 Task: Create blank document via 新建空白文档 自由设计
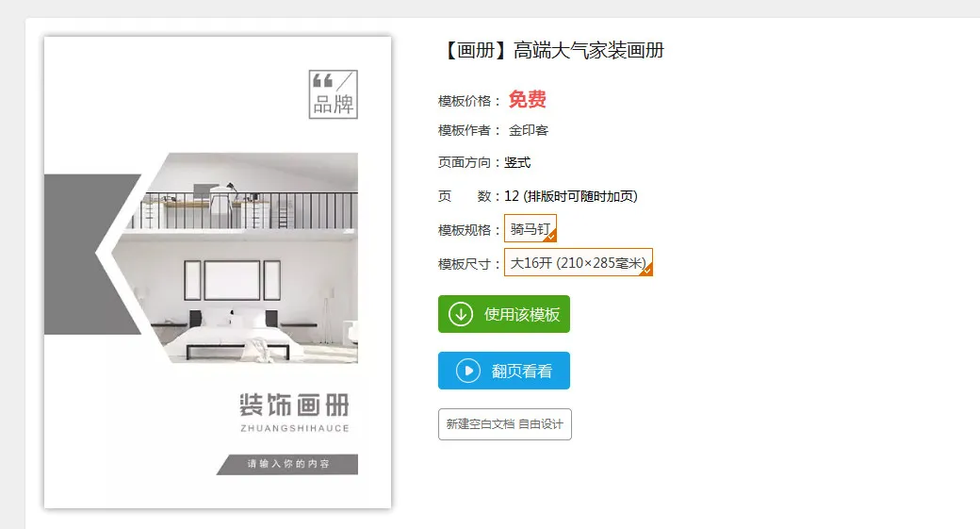coord(505,424)
